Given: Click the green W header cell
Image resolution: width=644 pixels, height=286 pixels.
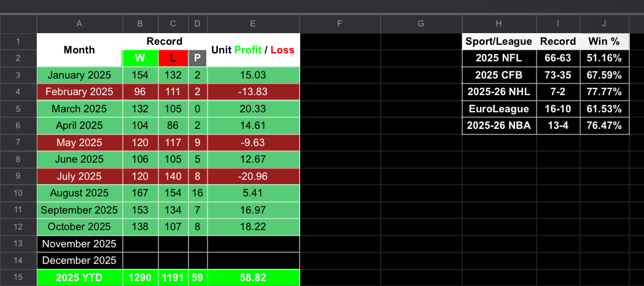Looking at the screenshot, I should click(140, 58).
